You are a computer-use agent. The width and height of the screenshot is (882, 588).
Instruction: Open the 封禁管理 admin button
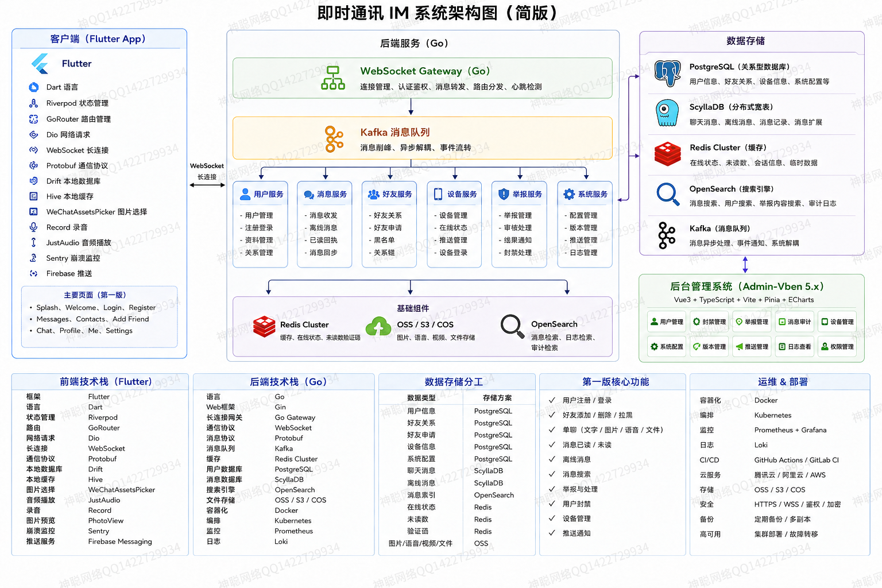click(709, 322)
